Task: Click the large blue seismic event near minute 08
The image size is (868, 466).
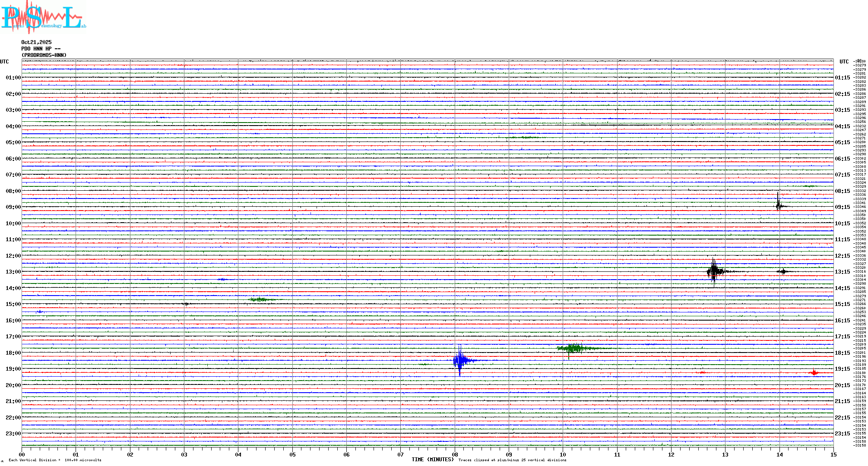Action: pos(460,360)
